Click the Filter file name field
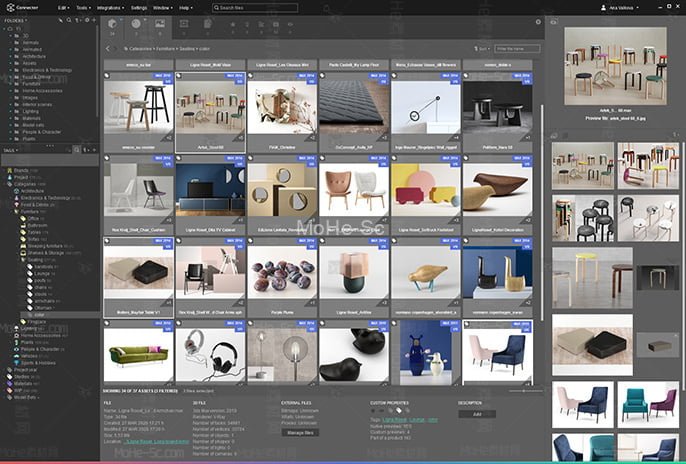 pos(516,48)
